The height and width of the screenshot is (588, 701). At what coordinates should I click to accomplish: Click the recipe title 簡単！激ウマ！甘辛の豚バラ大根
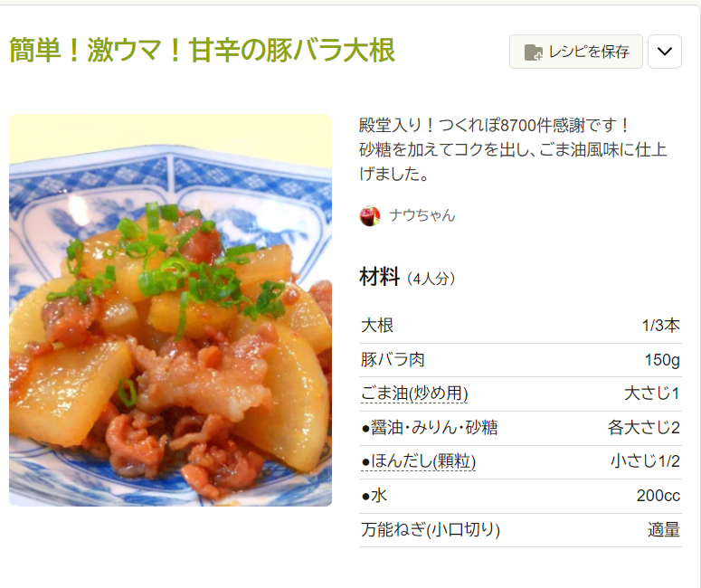click(202, 50)
